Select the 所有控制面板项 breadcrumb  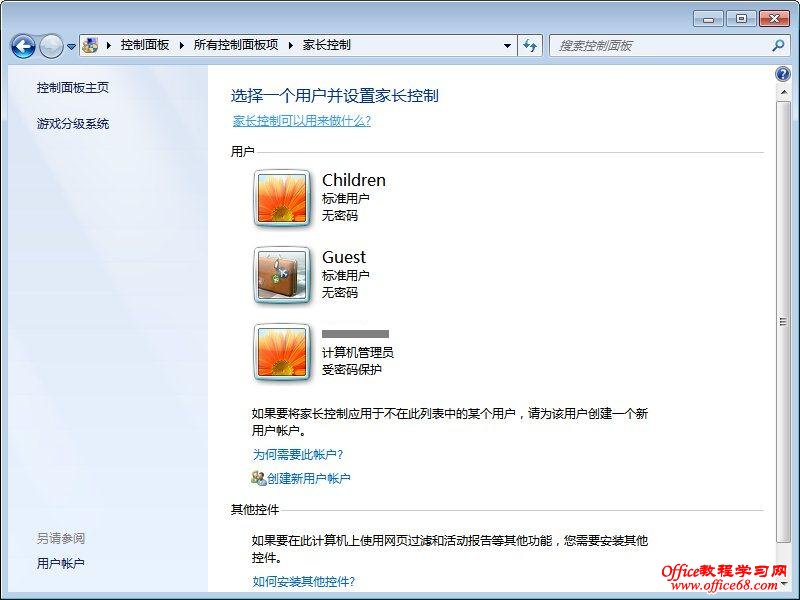[x=236, y=45]
